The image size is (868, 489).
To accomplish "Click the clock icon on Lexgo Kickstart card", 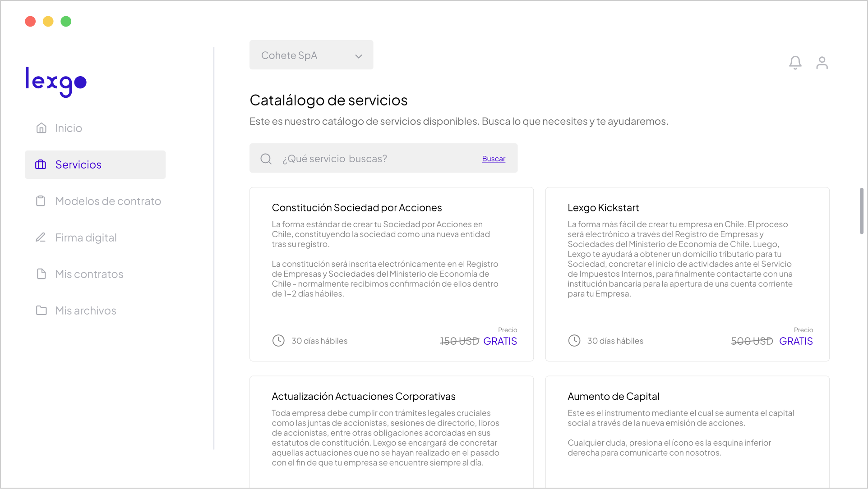I will pos(574,341).
